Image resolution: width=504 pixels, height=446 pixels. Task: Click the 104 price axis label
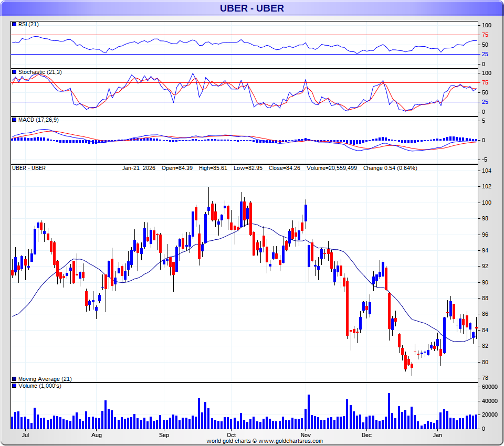(x=487, y=171)
